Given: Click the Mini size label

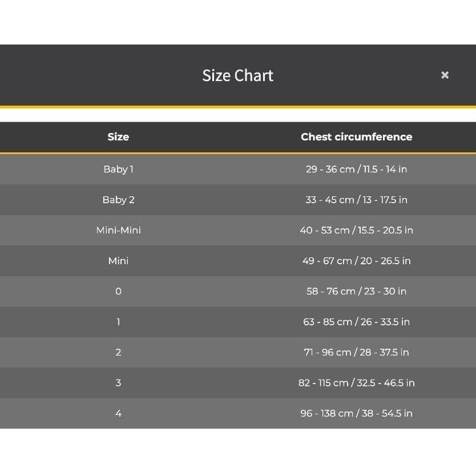Looking at the screenshot, I should coord(118,261).
